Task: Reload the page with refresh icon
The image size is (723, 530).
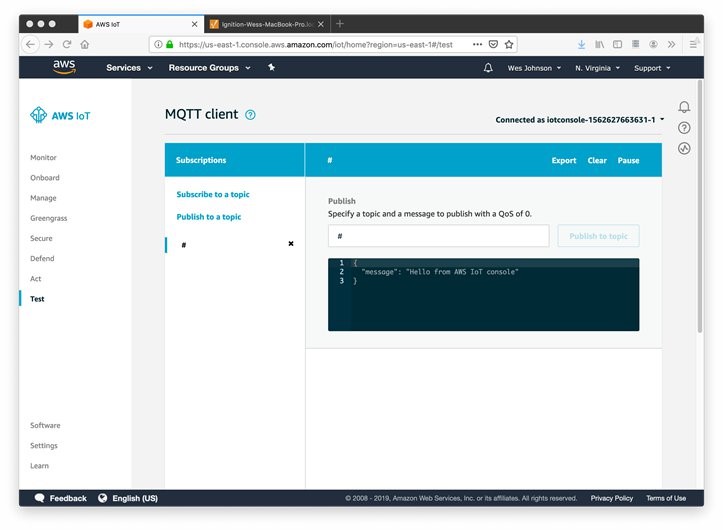Action: pos(67,44)
